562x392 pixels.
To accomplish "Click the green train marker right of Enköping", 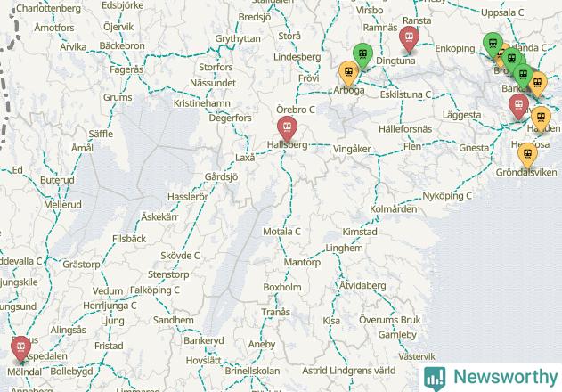I will click(x=493, y=45).
